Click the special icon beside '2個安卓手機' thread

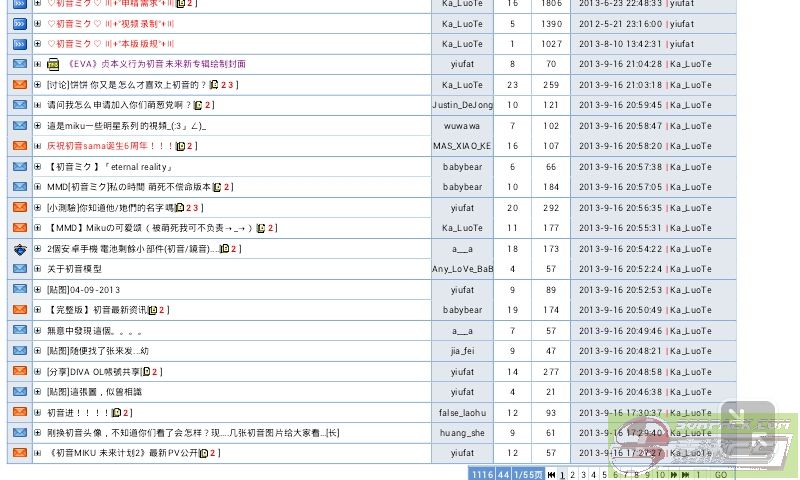point(20,249)
